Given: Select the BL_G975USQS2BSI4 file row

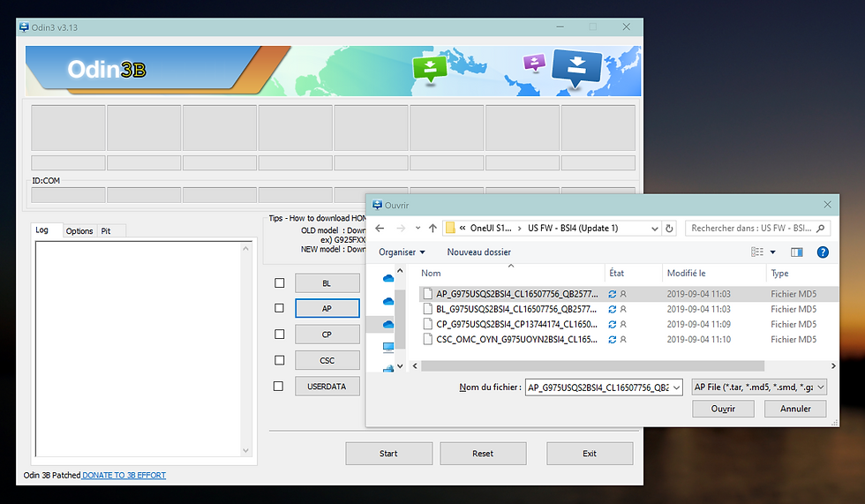Looking at the screenshot, I should (628, 309).
